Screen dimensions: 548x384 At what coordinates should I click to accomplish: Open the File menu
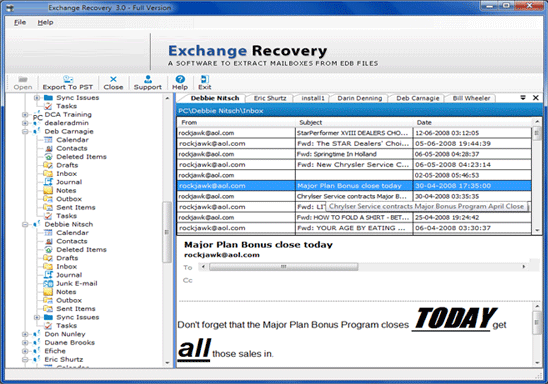(x=20, y=22)
